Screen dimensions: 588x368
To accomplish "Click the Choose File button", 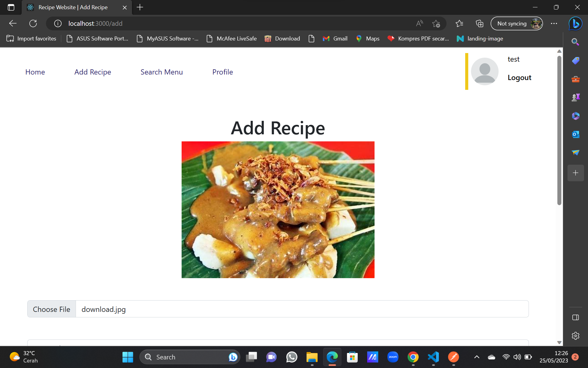I will [x=51, y=309].
